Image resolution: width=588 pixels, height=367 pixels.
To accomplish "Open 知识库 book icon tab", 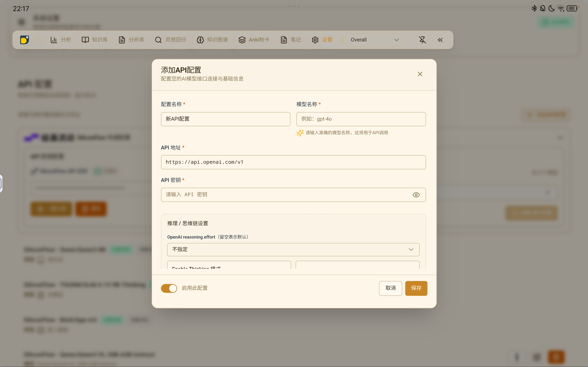I will [x=94, y=40].
